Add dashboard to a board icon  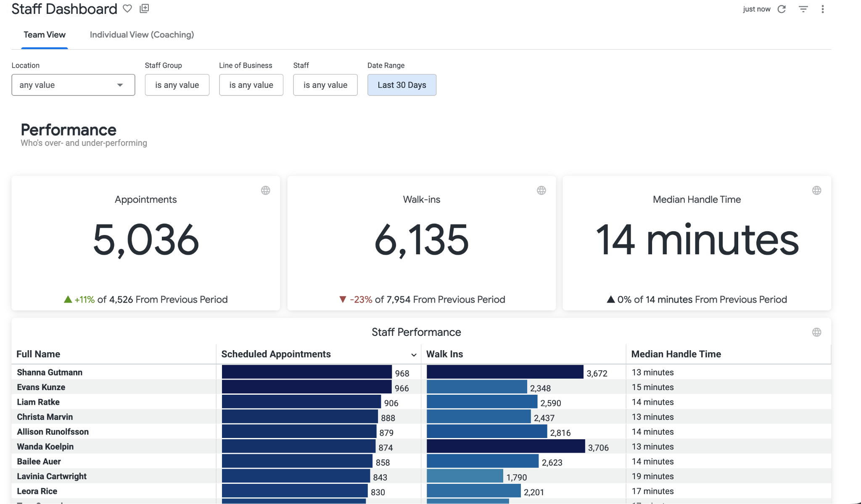pos(144,8)
